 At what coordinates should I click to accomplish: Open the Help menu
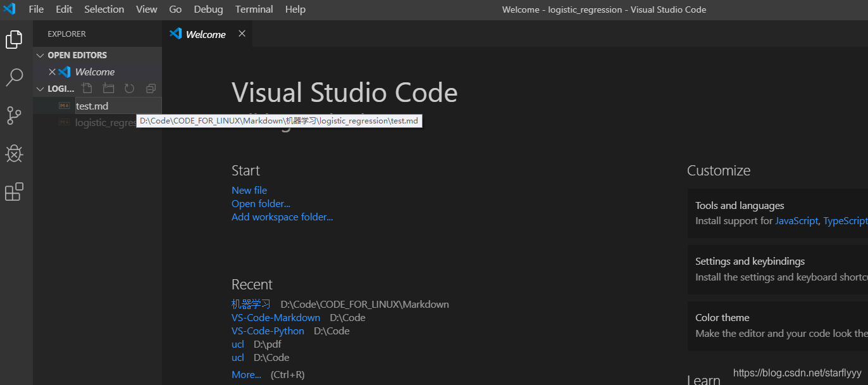[295, 9]
